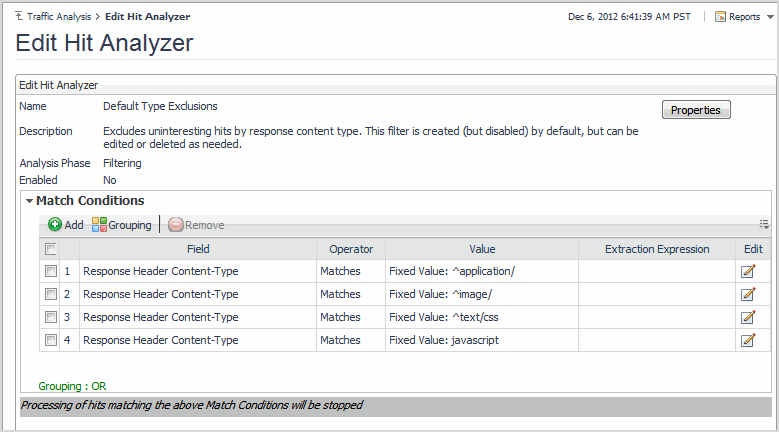779x432 pixels.
Task: Sort by the Field column header
Action: (198, 249)
